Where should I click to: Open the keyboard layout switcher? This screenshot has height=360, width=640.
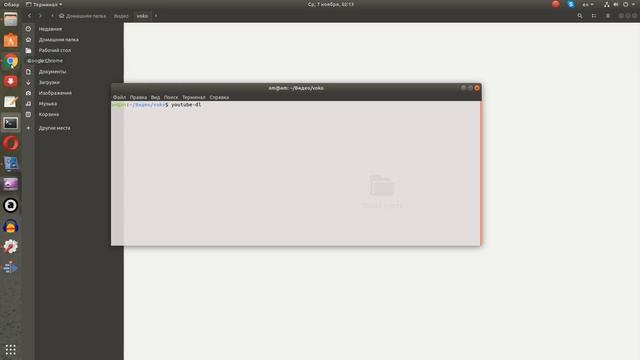tap(588, 4)
